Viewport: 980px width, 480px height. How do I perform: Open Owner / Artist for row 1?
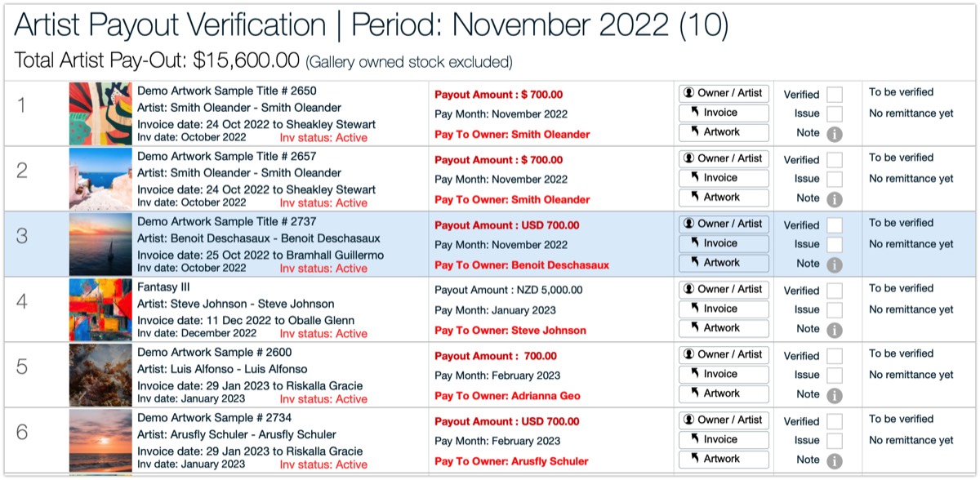[724, 93]
